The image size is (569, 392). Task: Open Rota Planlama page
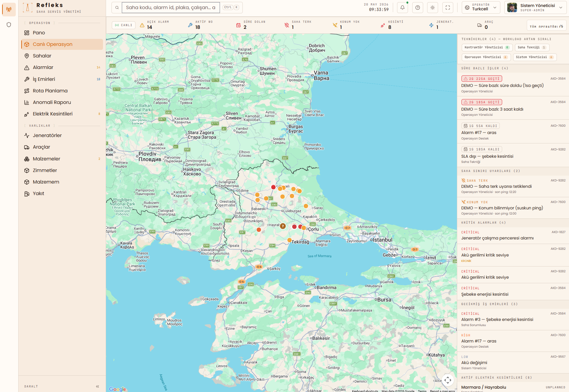pyautogui.click(x=62, y=91)
